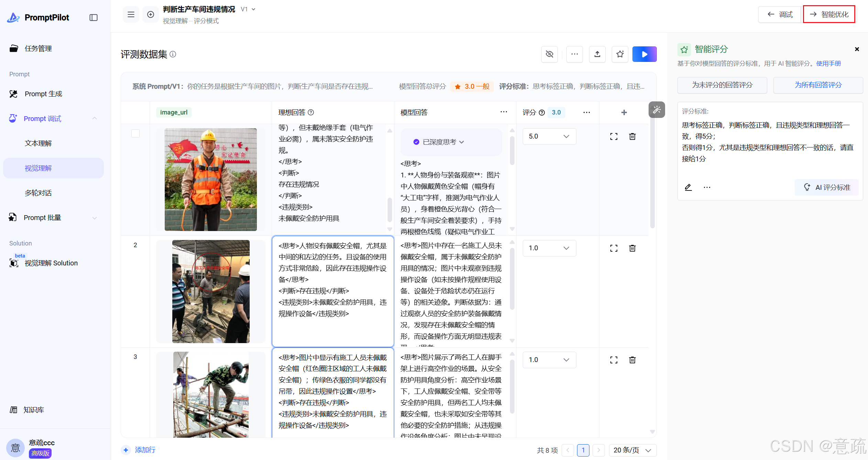Click the AI 评分标准 button
868x460 pixels.
click(x=826, y=187)
